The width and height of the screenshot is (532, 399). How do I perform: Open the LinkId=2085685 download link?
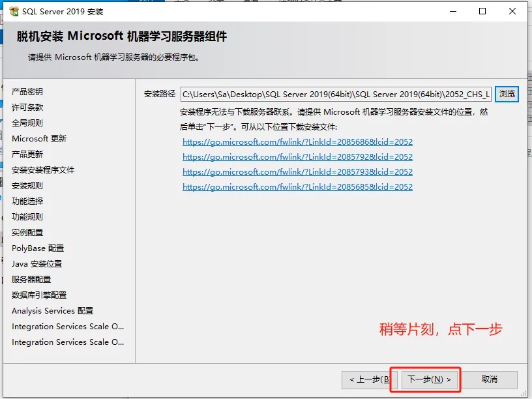point(297,186)
